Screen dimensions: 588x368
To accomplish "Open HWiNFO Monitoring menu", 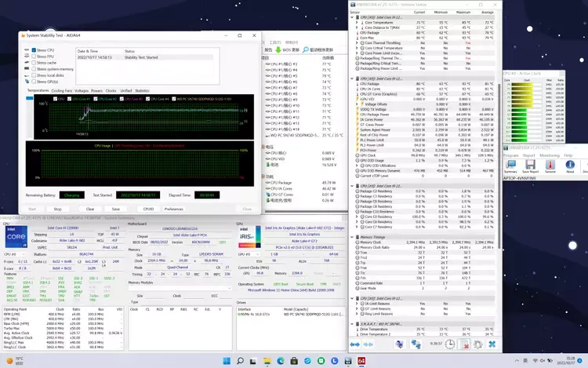I will [550, 155].
